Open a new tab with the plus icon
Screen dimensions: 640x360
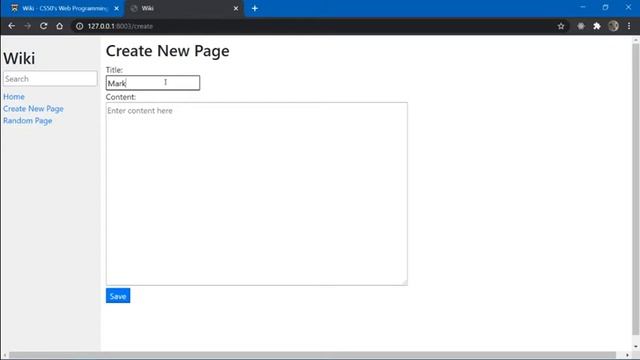click(255, 8)
